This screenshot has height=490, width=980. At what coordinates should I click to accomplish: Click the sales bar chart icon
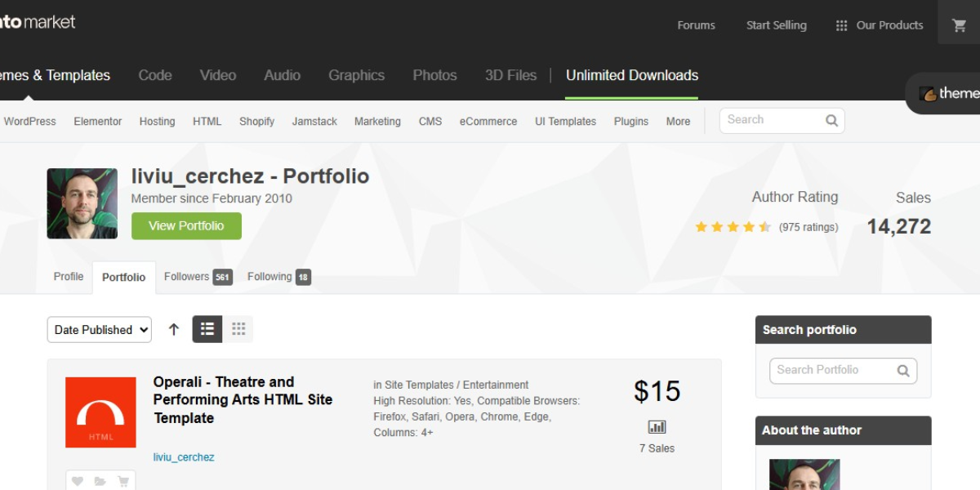(x=657, y=427)
